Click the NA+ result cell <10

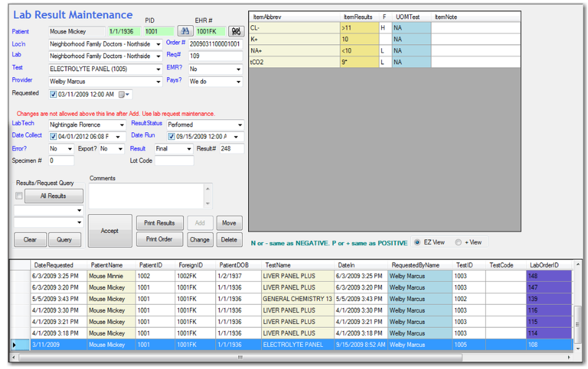pyautogui.click(x=359, y=51)
